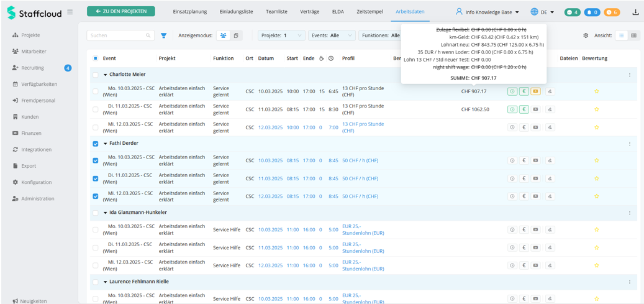Open Integrationen in the sidebar
The image size is (644, 304).
click(x=32, y=150)
